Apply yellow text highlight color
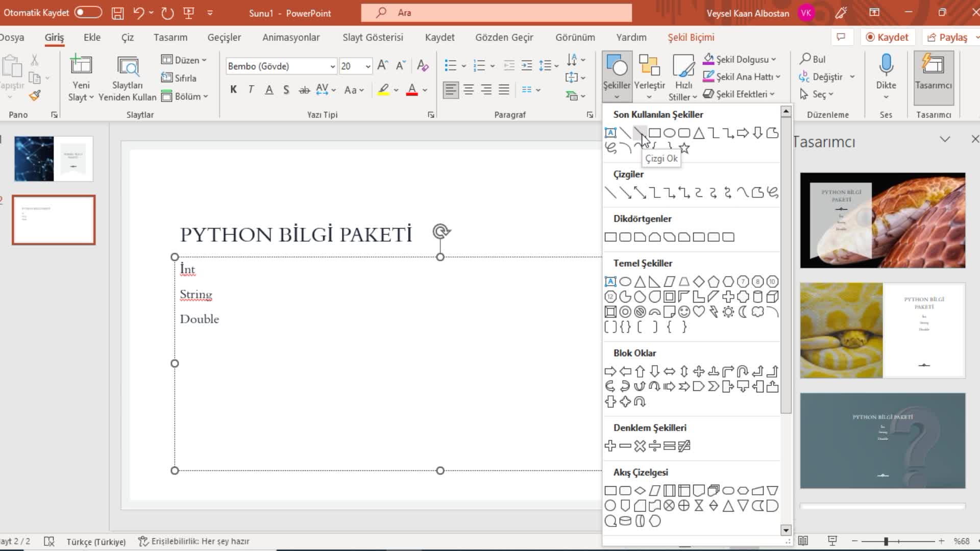This screenshot has width=980, height=551. pyautogui.click(x=383, y=90)
